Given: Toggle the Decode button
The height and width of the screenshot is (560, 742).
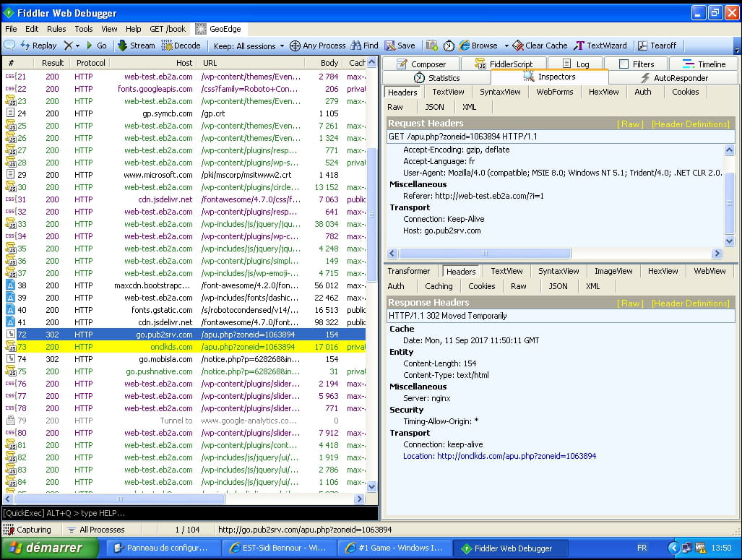Looking at the screenshot, I should click(181, 46).
